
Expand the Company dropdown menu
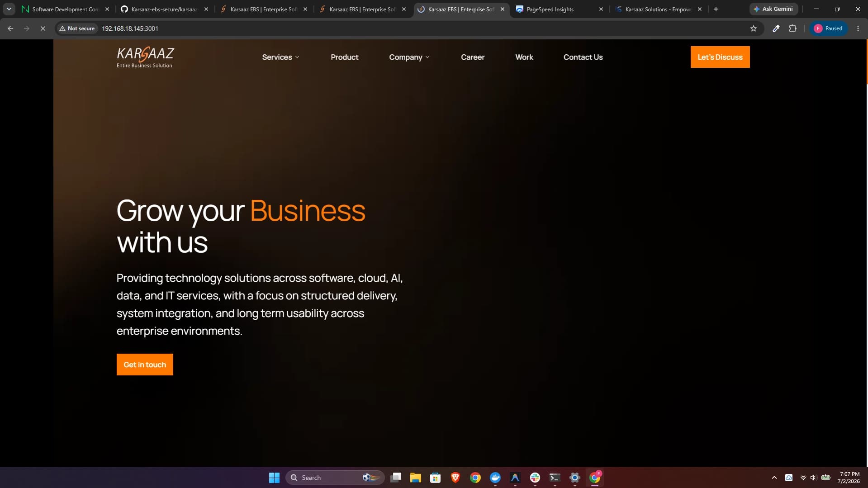click(409, 57)
